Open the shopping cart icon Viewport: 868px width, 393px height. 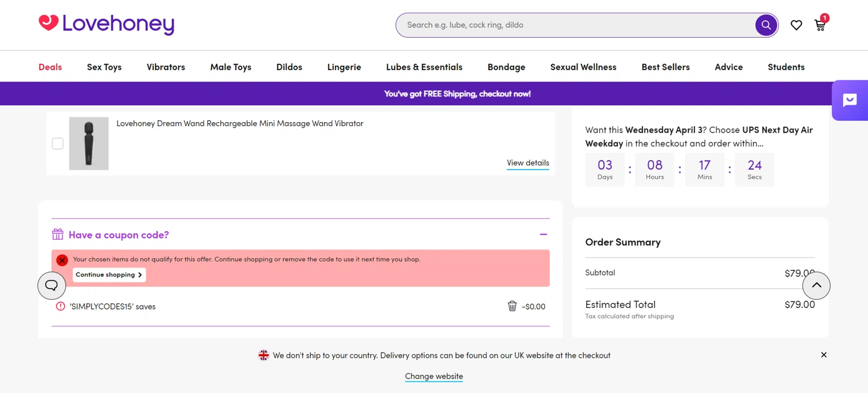[x=820, y=25]
